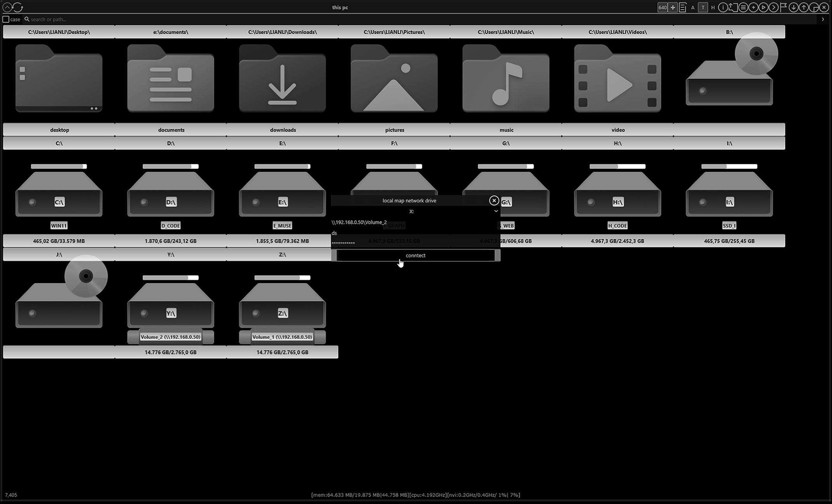Click the refresh arrows icon top left
Image resolution: width=832 pixels, height=504 pixels.
pyautogui.click(x=18, y=7)
